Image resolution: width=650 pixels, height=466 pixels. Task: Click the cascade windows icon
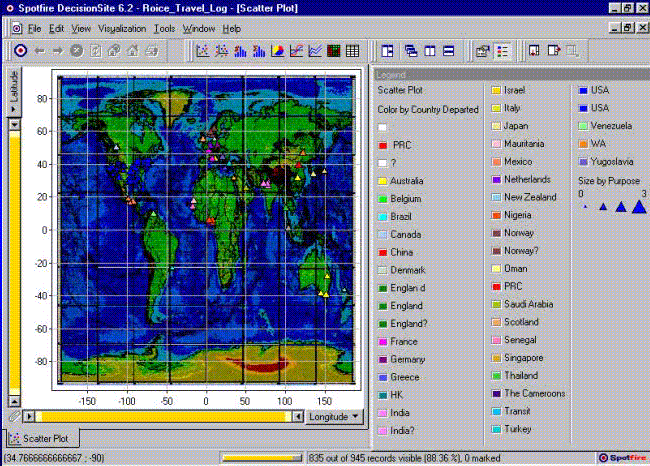tap(411, 51)
